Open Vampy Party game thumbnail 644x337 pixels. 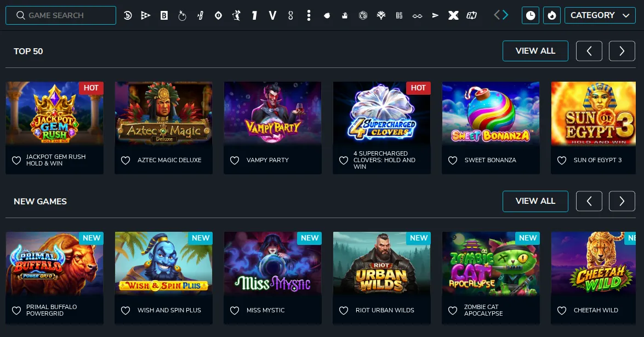coord(273,113)
